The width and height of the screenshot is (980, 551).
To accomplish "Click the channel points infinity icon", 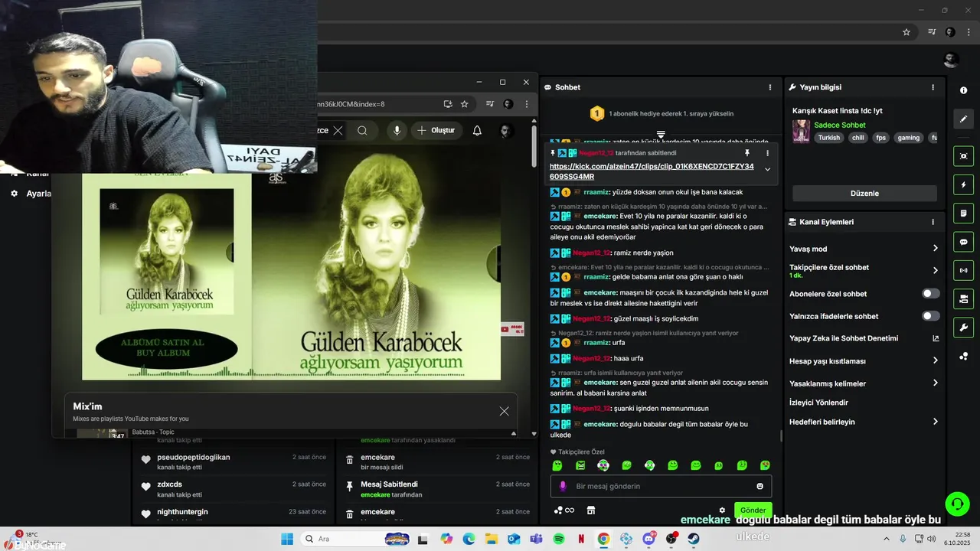I will click(569, 510).
